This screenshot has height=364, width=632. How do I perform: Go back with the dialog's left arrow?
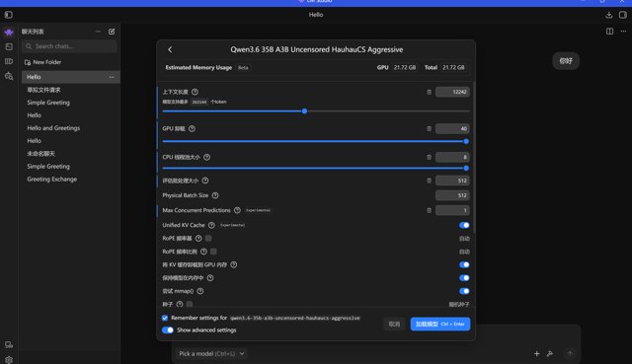(170, 49)
